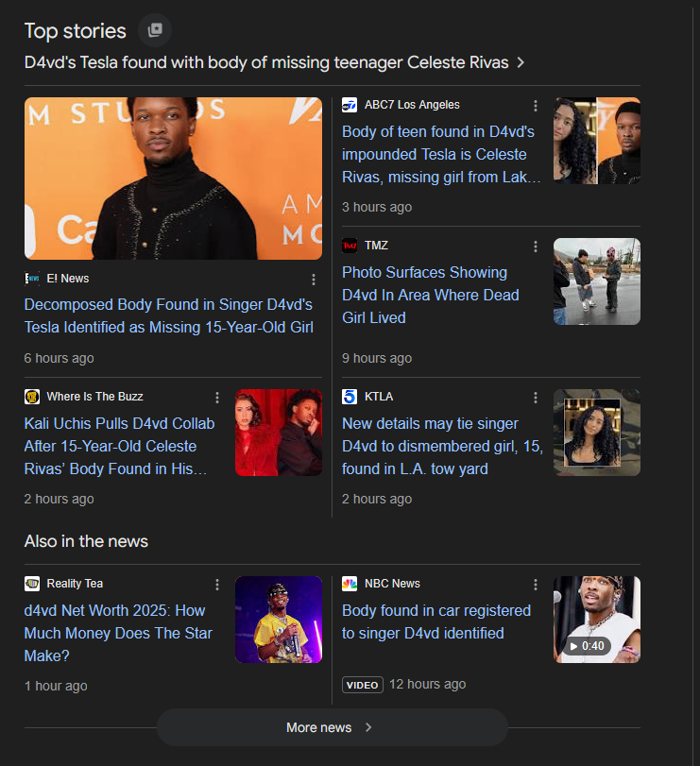Click the 9 hours ago timestamp
The image size is (700, 766).
coord(377,358)
